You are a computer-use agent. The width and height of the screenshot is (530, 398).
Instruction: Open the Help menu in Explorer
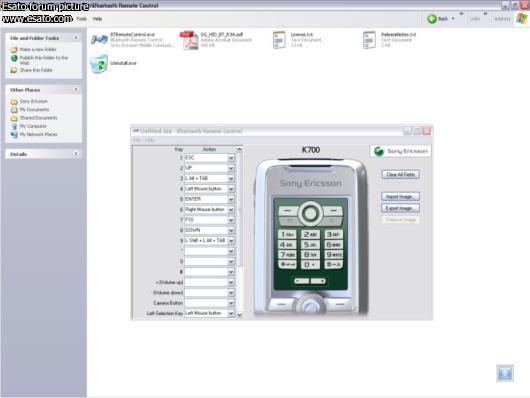tap(97, 19)
